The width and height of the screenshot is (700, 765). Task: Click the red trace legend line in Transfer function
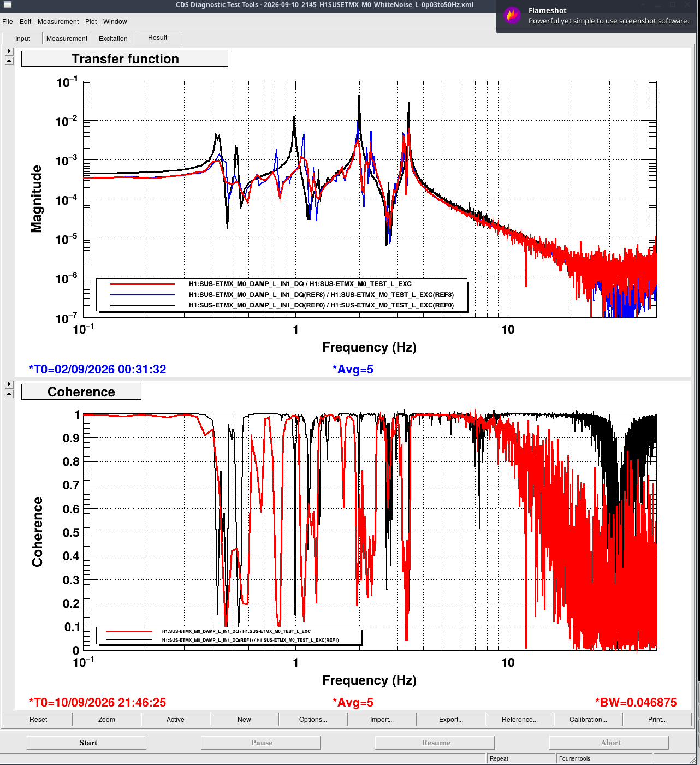coord(143,284)
